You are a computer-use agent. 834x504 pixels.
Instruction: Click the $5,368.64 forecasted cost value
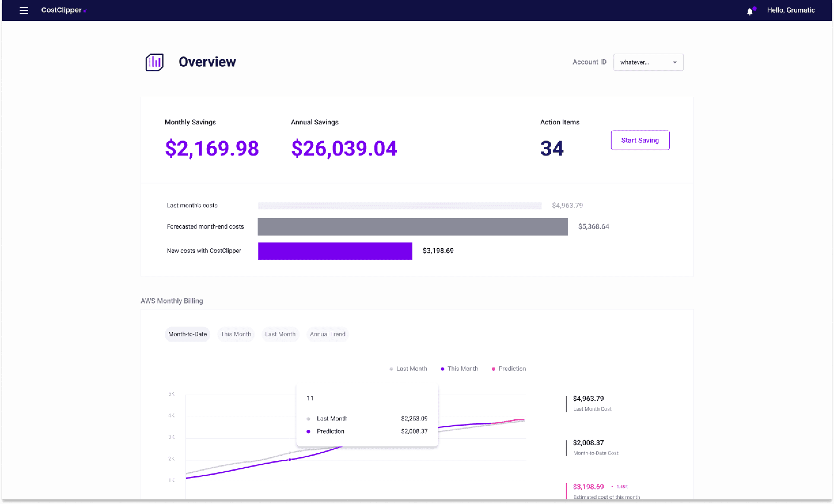(593, 226)
